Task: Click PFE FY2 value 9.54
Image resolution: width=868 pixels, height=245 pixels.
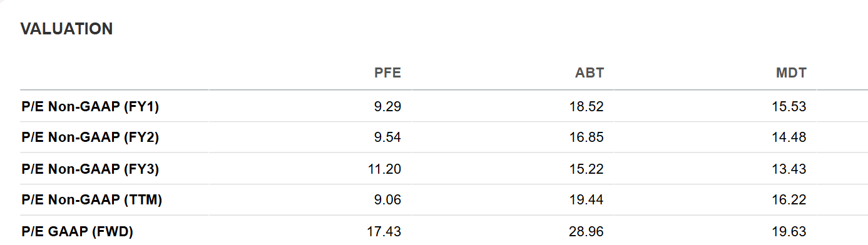Action: [x=387, y=137]
